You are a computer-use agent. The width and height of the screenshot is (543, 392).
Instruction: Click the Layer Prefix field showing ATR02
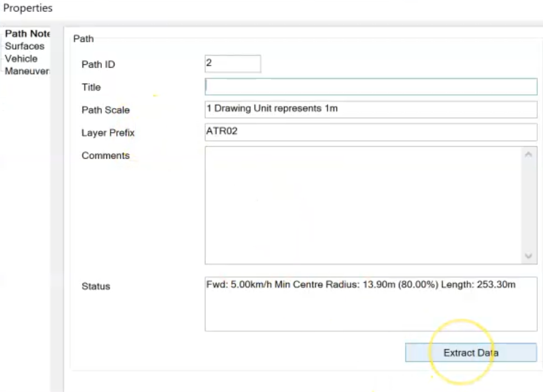[x=371, y=132]
